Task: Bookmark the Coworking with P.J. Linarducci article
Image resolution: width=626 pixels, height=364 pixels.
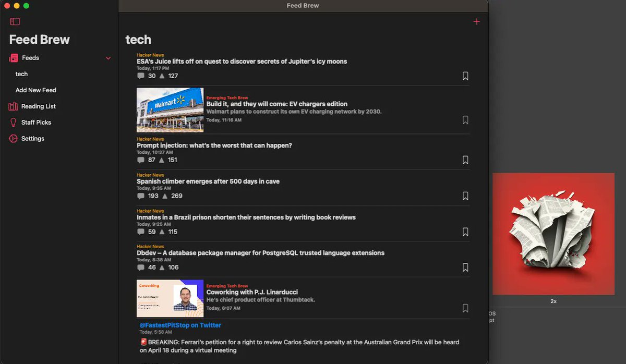Action: click(x=465, y=308)
